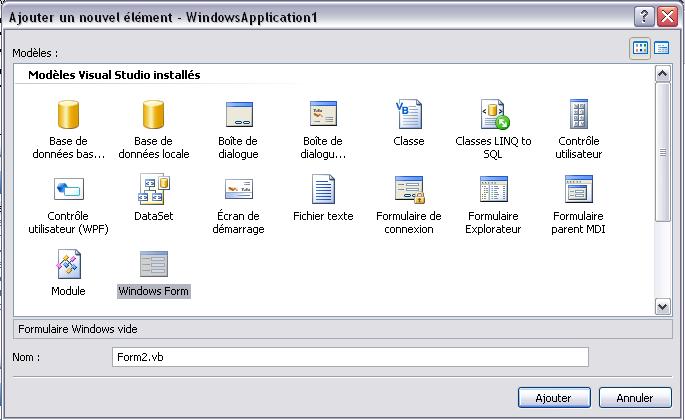Select the Base de données locale icon
This screenshot has height=420, width=685.
[x=153, y=115]
